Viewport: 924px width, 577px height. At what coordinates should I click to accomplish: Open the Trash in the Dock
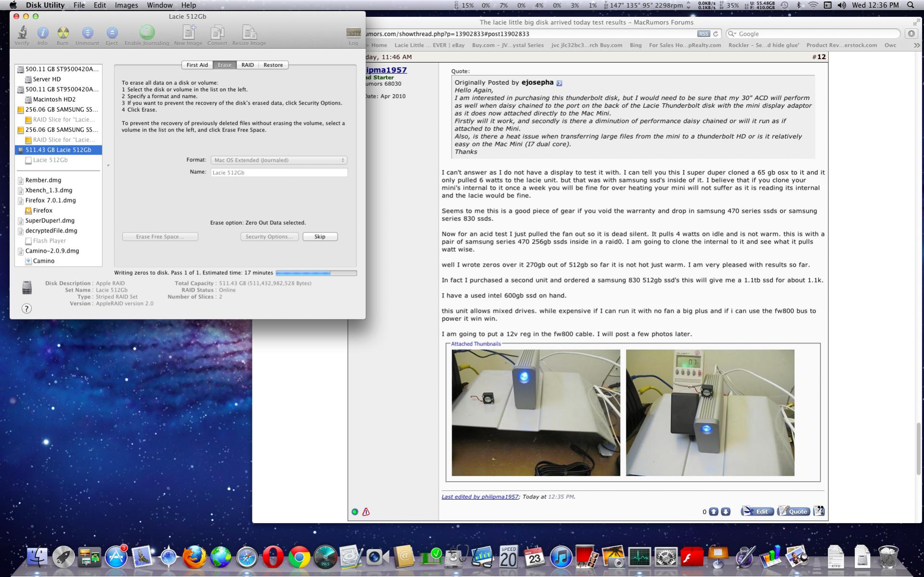(x=888, y=557)
